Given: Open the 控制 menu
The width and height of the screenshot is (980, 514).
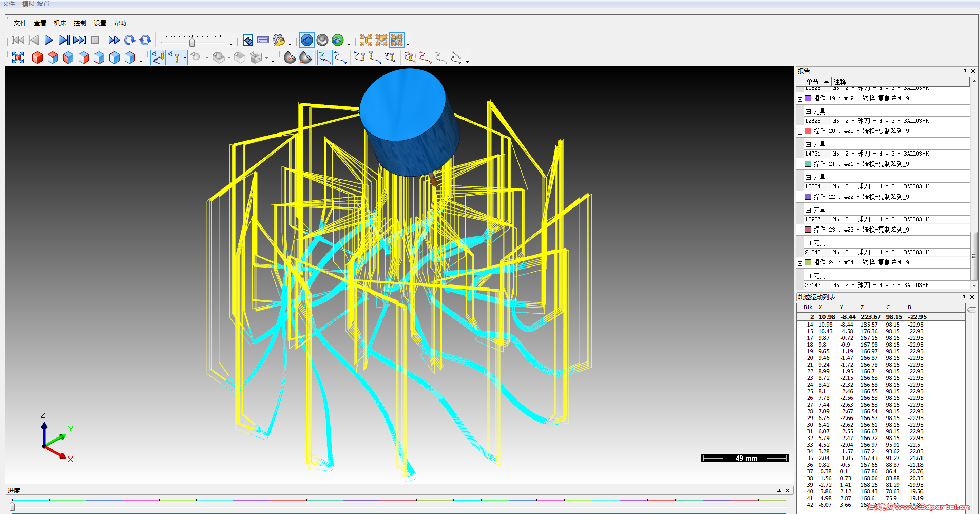Looking at the screenshot, I should [80, 23].
